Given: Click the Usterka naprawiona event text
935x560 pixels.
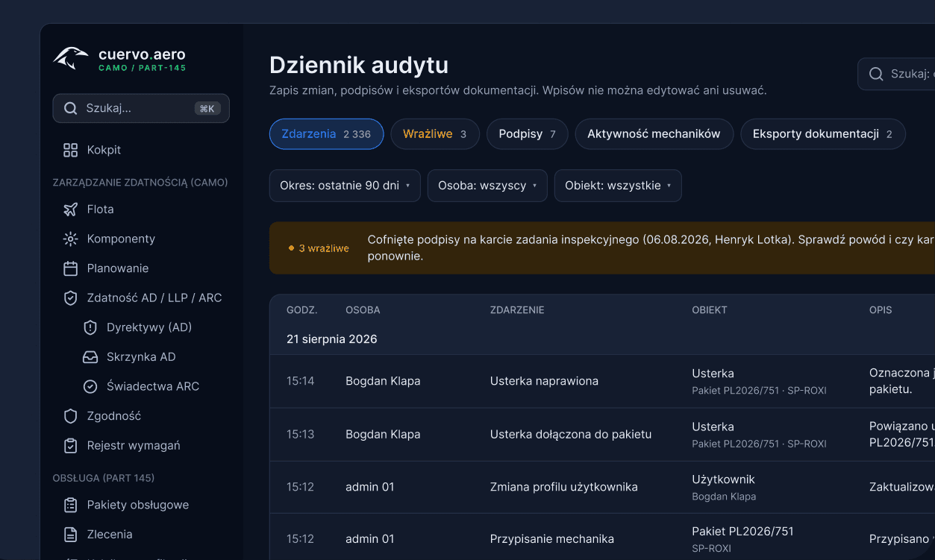Looking at the screenshot, I should 544,381.
